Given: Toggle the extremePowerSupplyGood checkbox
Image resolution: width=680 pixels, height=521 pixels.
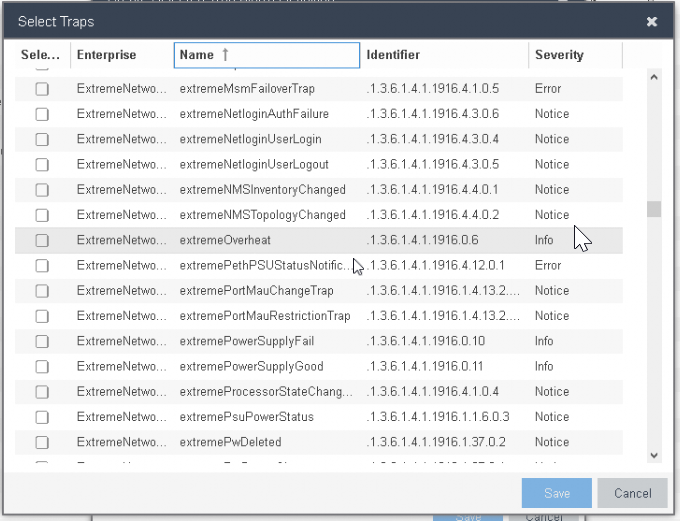Looking at the screenshot, I should point(42,366).
